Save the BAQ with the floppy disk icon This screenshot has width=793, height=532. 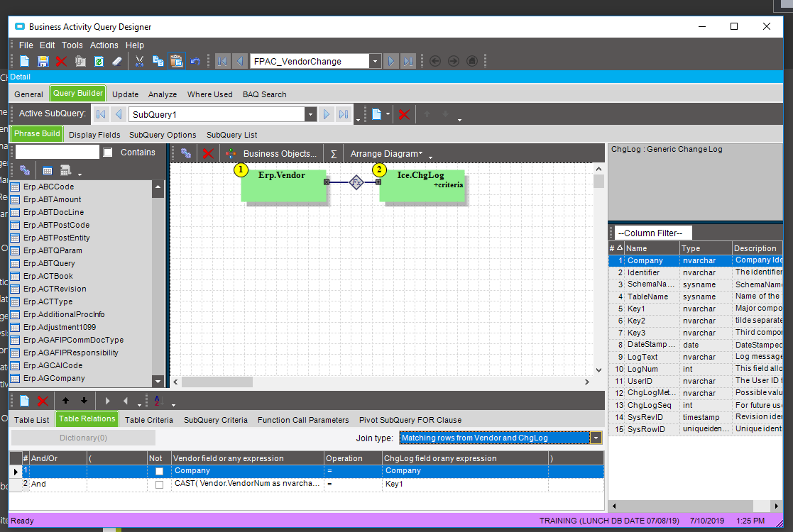coord(43,61)
